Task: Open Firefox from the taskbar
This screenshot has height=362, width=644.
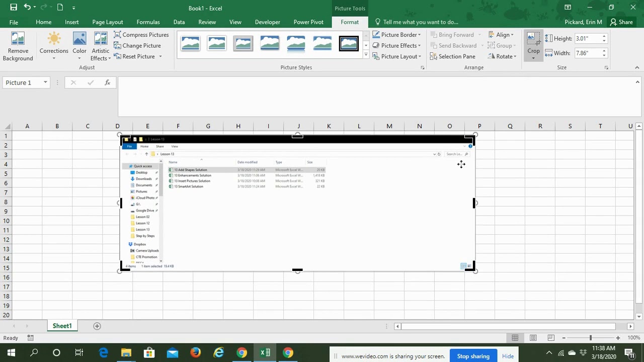Action: click(195, 353)
